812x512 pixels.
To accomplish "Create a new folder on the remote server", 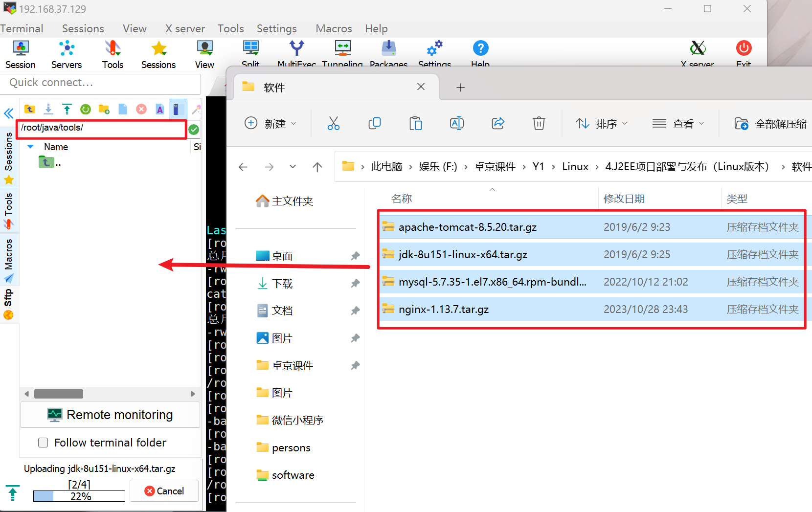I will point(104,109).
